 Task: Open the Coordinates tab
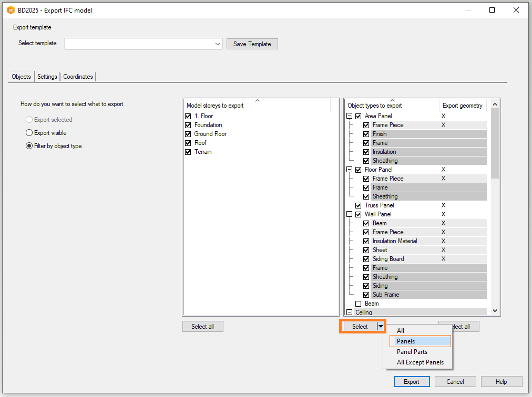tap(78, 77)
